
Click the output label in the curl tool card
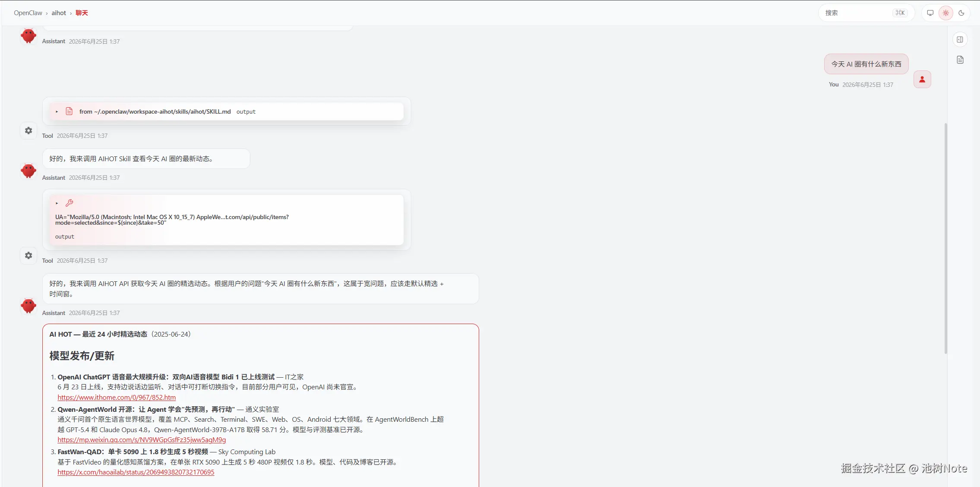65,237
